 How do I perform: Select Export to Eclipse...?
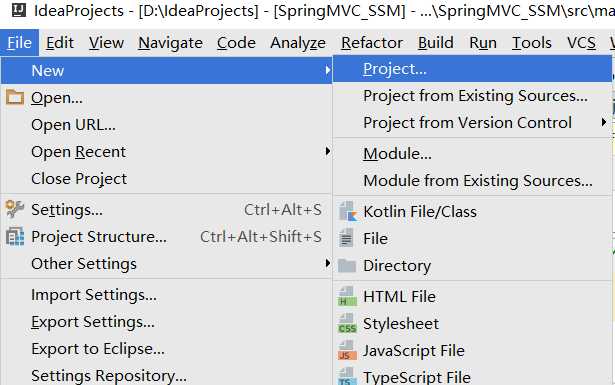98,349
